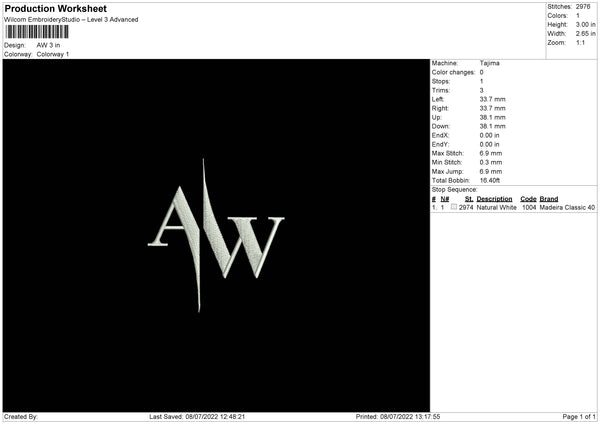This screenshot has height=424, width=600.
Task: Click the Height value 3.00 in
Action: click(585, 24)
